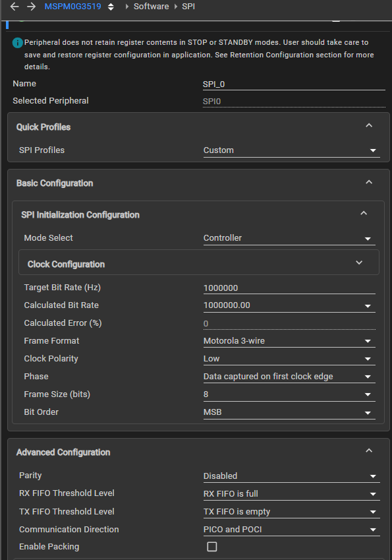Collapse the Advanced Configuration section
Image resolution: width=392 pixels, height=560 pixels.
[369, 451]
